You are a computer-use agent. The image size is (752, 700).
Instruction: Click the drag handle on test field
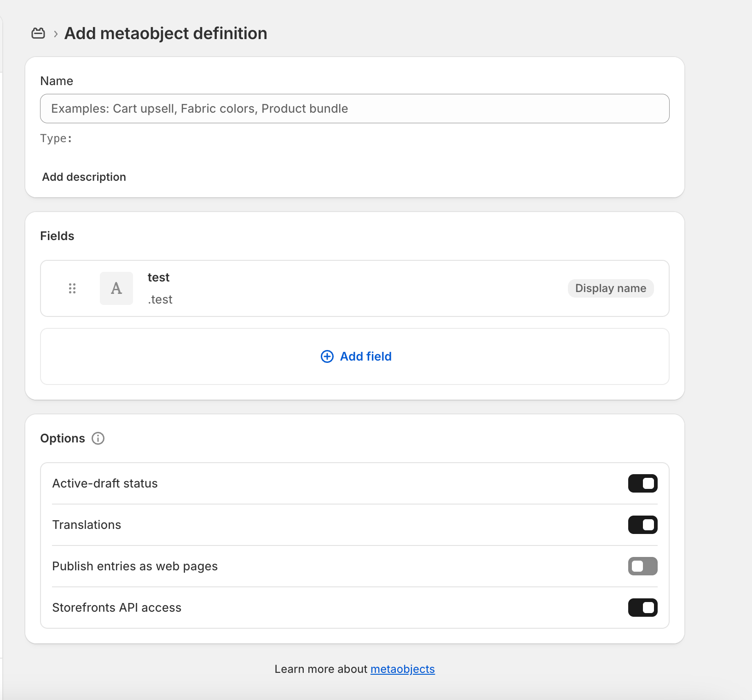72,288
